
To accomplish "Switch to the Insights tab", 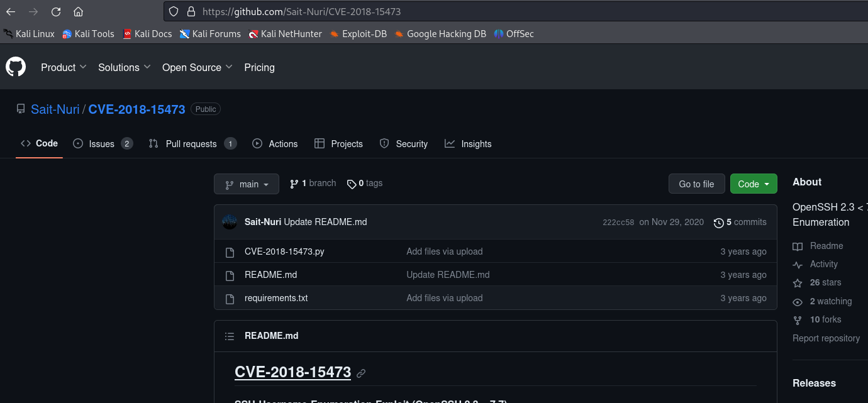I will (x=468, y=144).
